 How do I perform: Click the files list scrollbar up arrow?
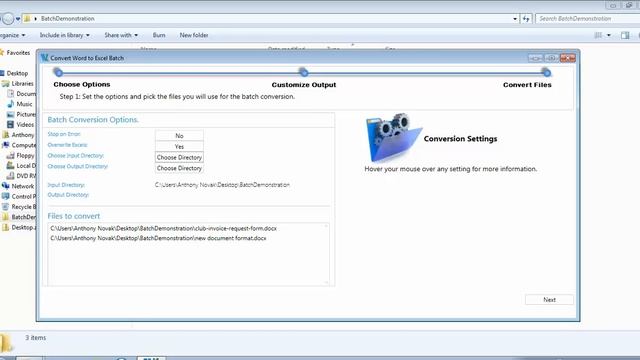click(326, 226)
